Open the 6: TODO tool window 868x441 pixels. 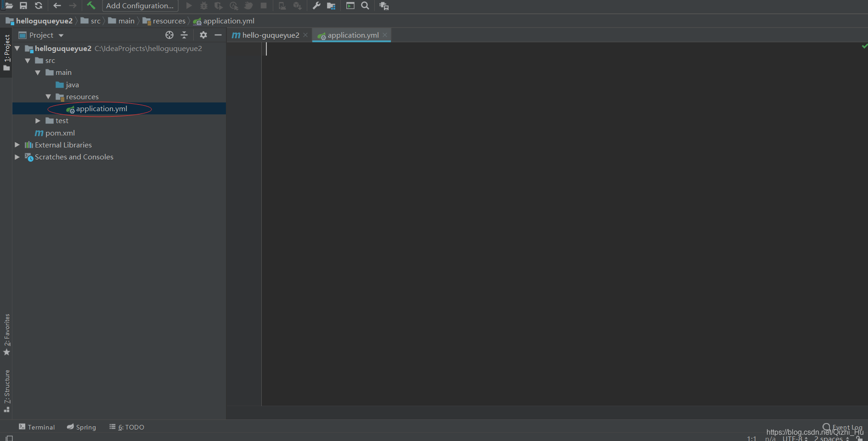(127, 427)
